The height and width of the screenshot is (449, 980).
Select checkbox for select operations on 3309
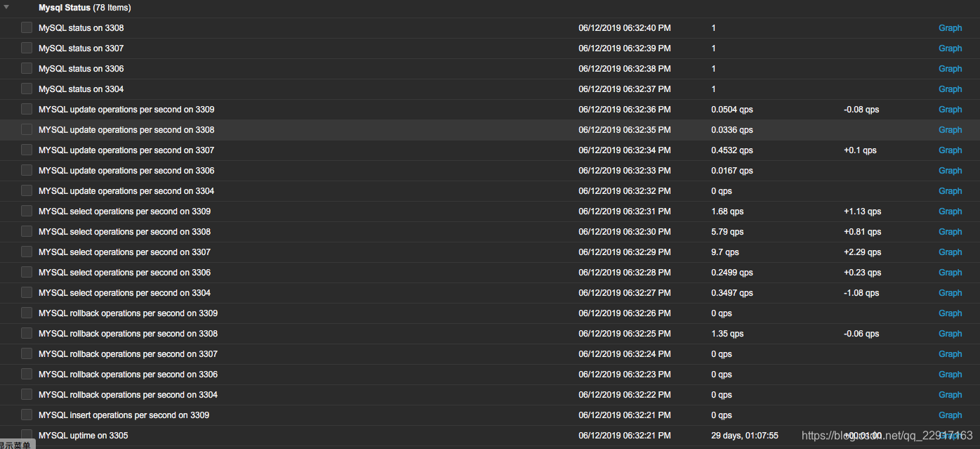pos(27,211)
